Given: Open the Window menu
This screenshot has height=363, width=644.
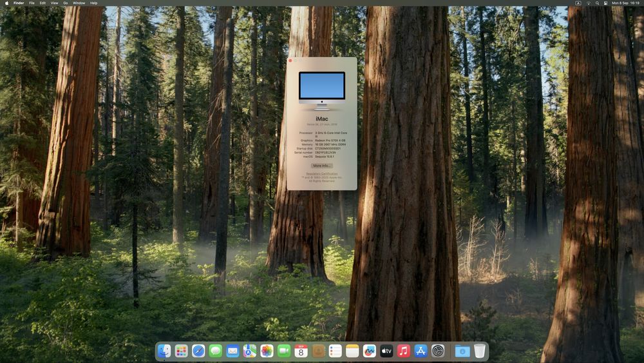Looking at the screenshot, I should pos(79,3).
